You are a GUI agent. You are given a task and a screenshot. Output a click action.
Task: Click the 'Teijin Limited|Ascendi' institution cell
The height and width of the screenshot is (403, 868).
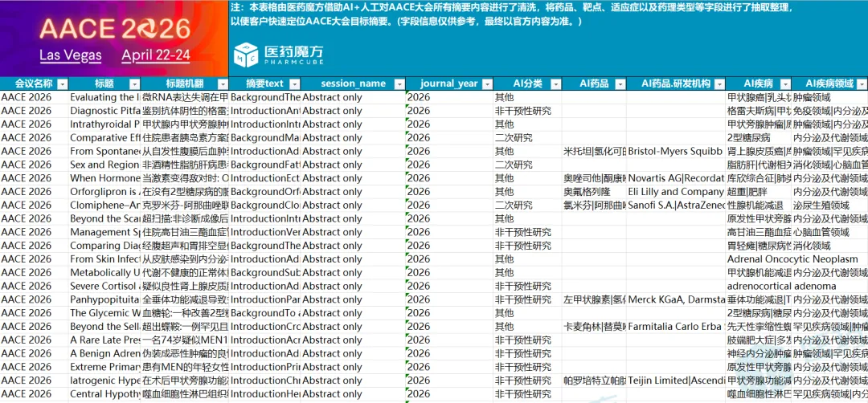pyautogui.click(x=676, y=381)
